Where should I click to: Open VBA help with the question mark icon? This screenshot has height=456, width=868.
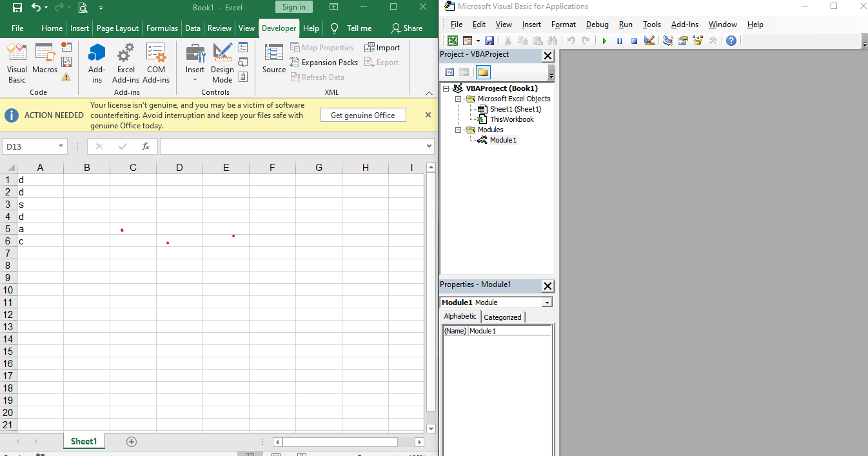coord(731,41)
